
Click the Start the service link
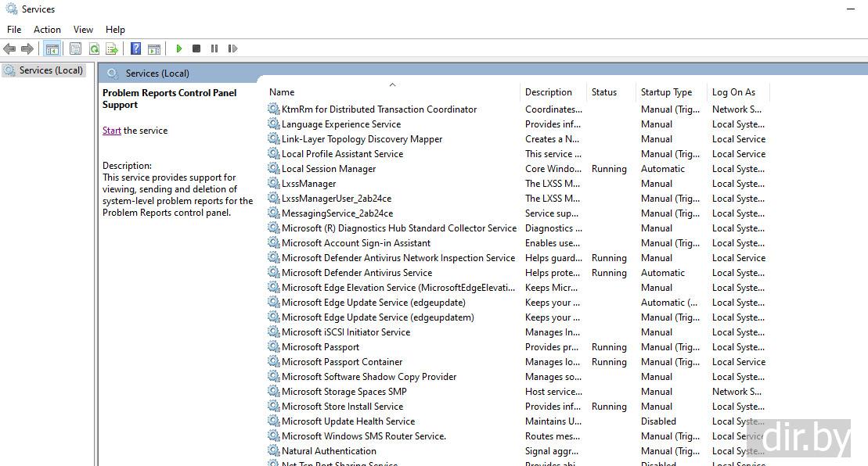click(111, 131)
